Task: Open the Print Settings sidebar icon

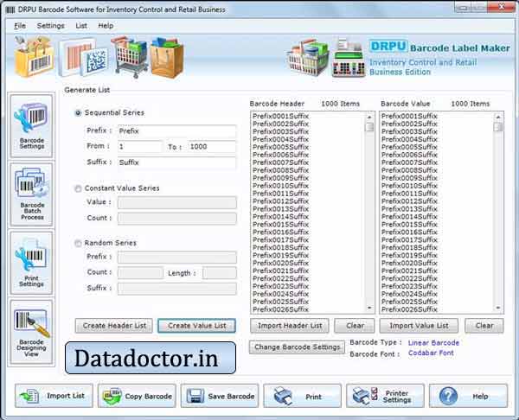Action: [x=31, y=263]
